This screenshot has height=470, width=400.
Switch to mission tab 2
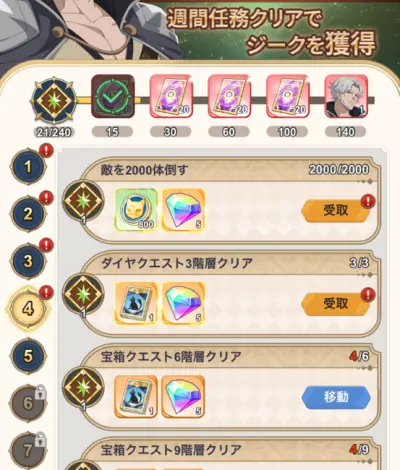(x=28, y=214)
